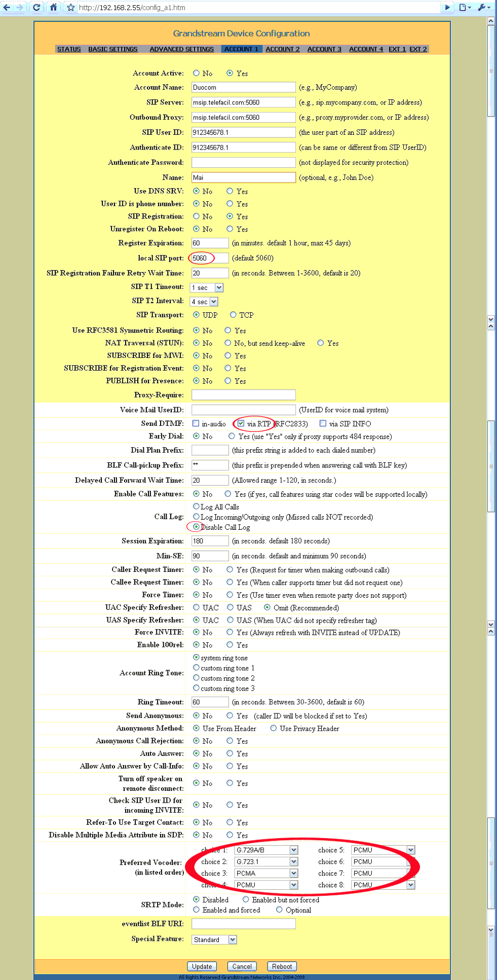Click the Reboot button
Screen dimensions: 497x980
(282, 966)
